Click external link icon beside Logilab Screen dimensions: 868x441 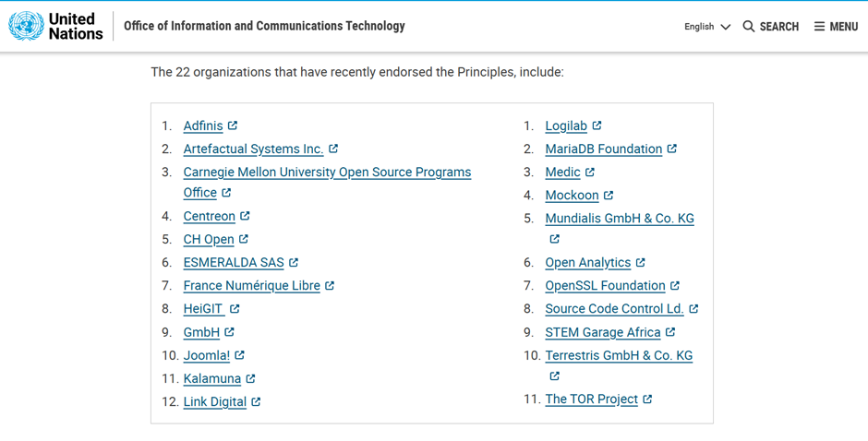[x=597, y=125]
